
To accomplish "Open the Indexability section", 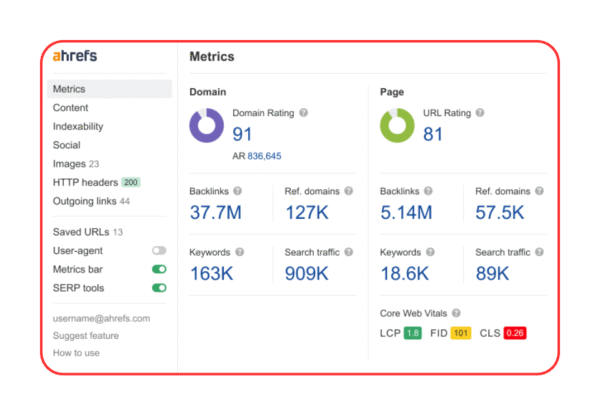I will (x=78, y=127).
